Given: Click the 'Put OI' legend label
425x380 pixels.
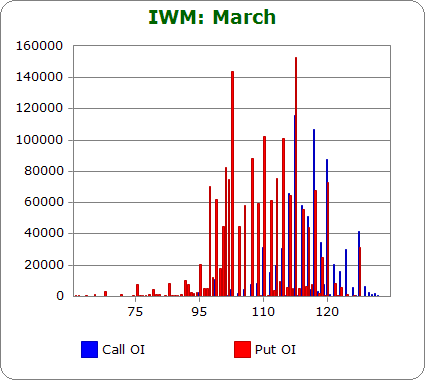Looking at the screenshot, I should (275, 350).
